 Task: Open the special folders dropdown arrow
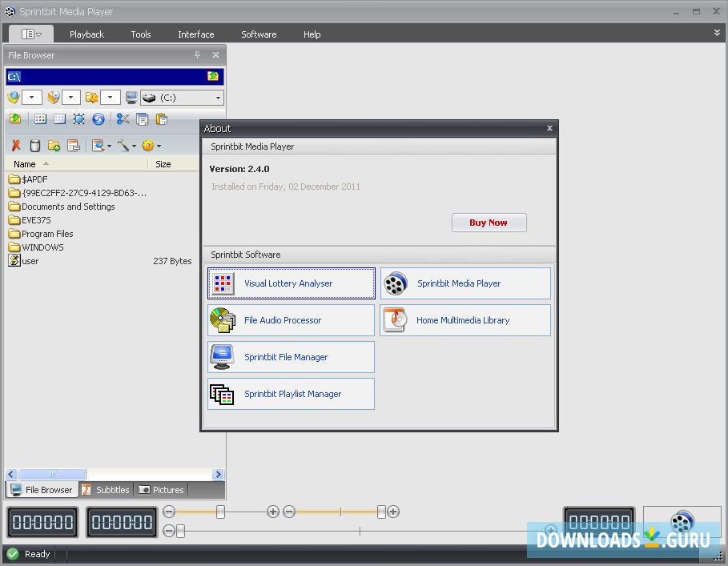point(110,98)
